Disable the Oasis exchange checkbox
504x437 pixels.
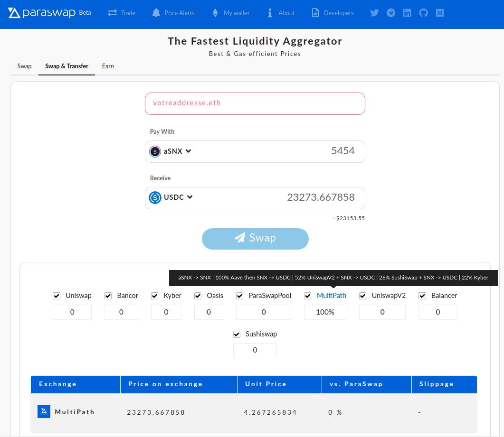[x=198, y=296]
